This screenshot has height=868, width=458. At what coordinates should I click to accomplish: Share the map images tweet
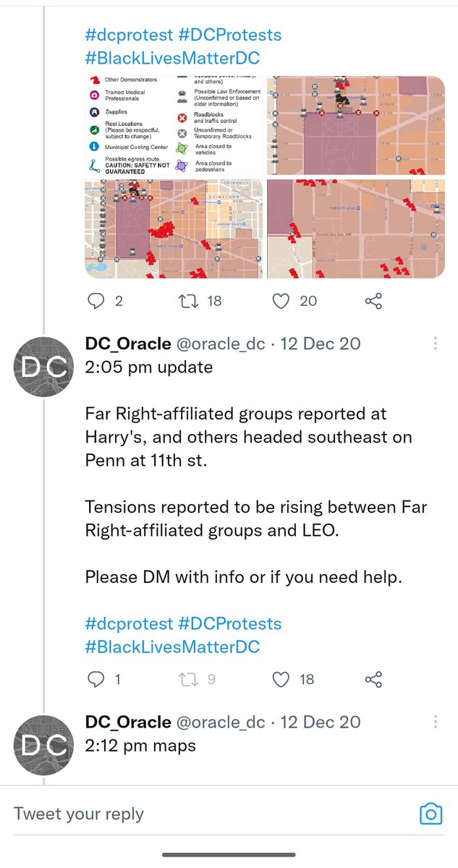tap(373, 301)
